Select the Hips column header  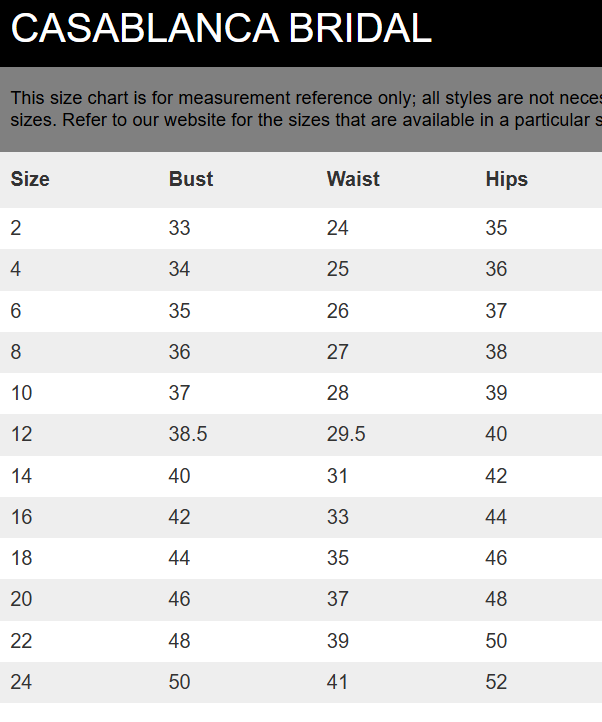point(507,179)
